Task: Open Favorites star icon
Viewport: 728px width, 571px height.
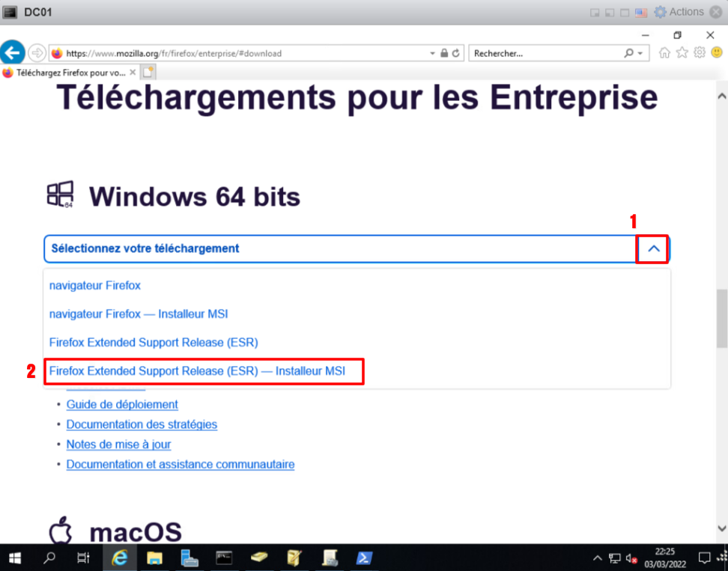Action: coord(682,53)
